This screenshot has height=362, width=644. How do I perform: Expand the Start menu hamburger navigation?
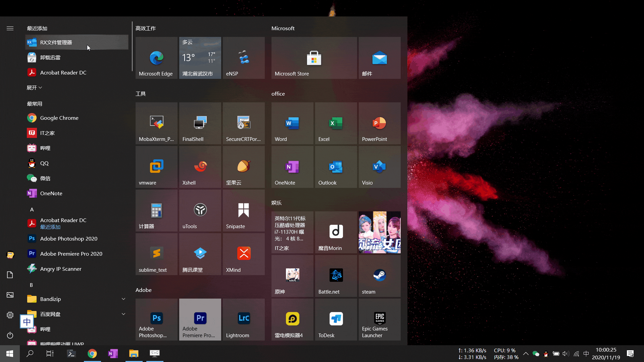[x=10, y=28]
